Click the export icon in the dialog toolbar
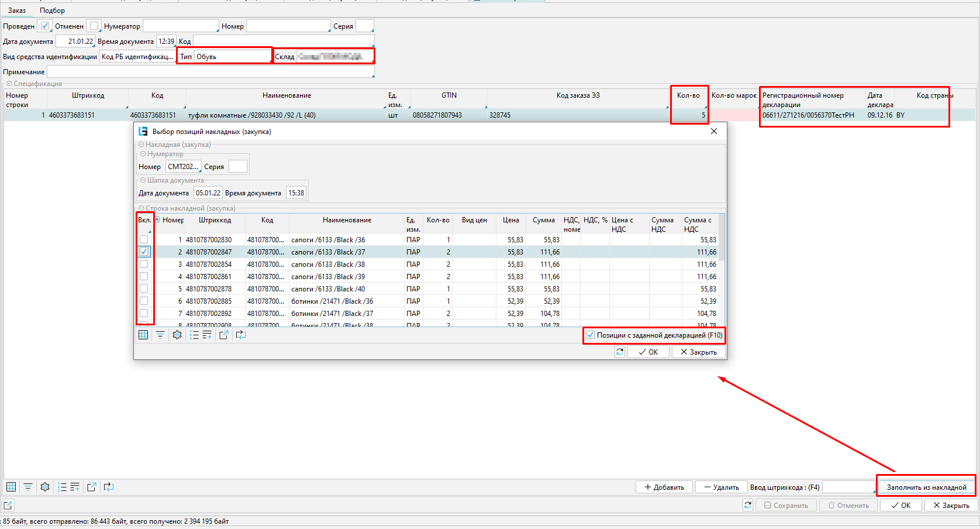Image resolution: width=980 pixels, height=529 pixels. (223, 335)
